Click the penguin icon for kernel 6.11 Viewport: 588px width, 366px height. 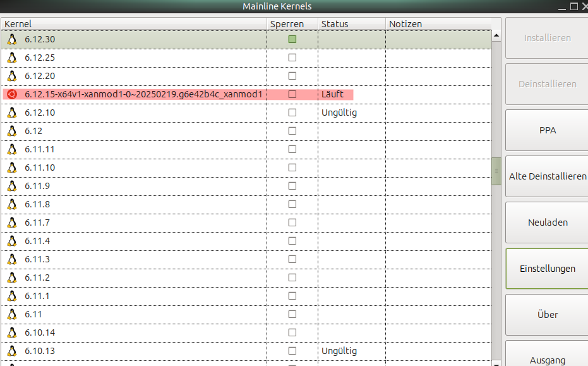12,315
